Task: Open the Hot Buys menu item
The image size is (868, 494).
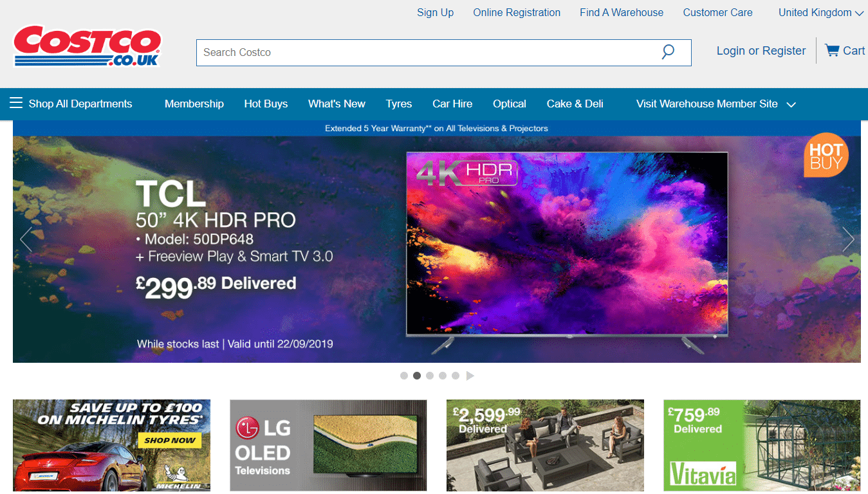Action: click(266, 104)
